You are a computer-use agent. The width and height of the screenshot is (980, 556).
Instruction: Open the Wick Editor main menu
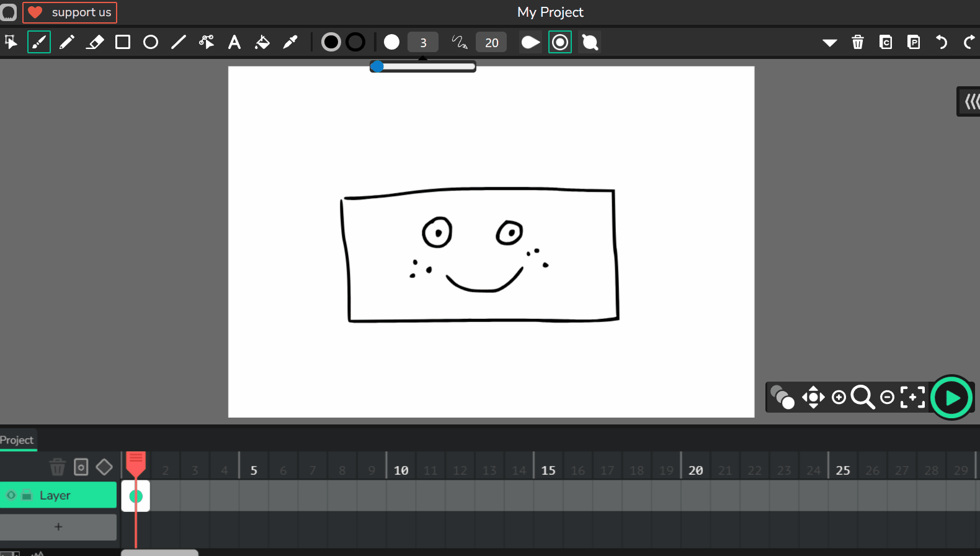point(9,12)
